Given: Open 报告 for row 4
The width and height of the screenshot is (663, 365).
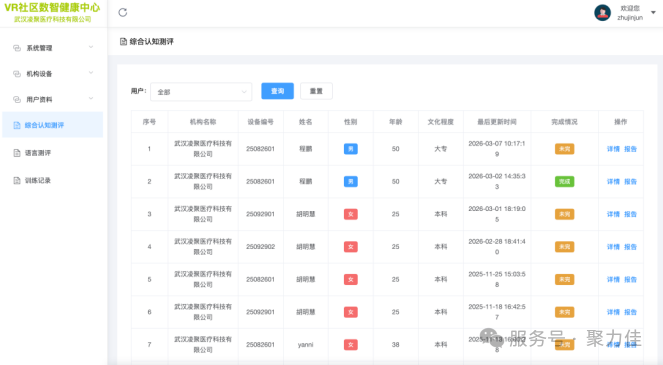Looking at the screenshot, I should coord(630,247).
